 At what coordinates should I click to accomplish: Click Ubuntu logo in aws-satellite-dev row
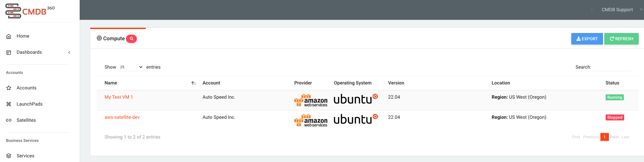pos(356,119)
